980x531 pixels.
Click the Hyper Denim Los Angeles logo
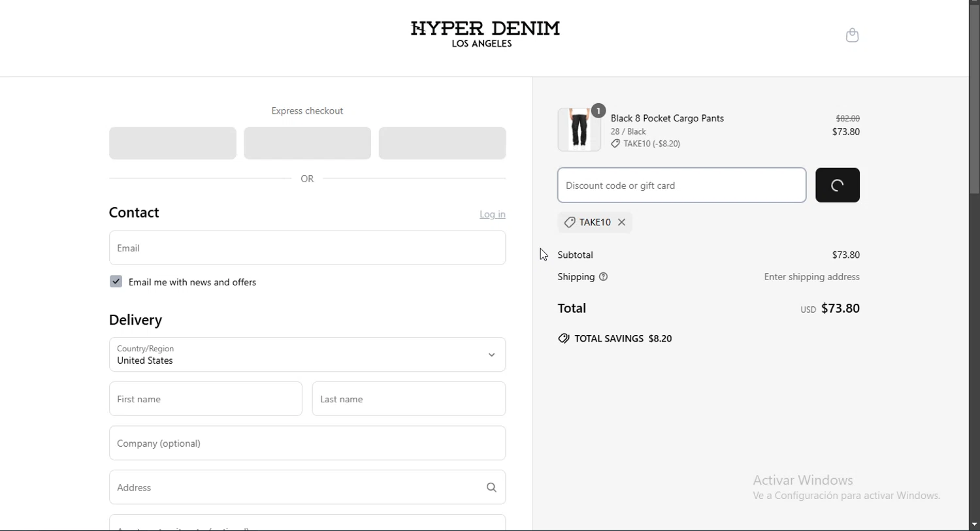coord(485,35)
